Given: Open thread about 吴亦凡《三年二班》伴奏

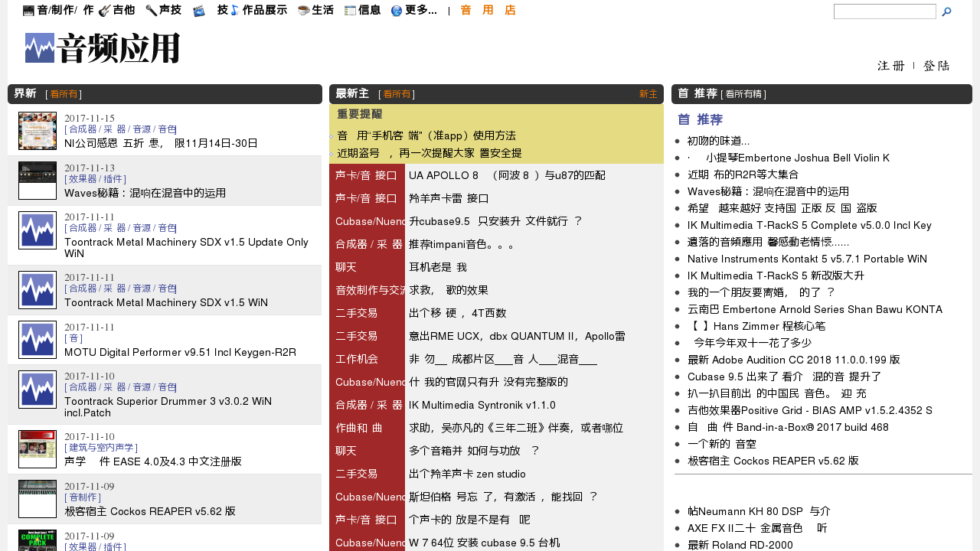Looking at the screenshot, I should coord(516,428).
